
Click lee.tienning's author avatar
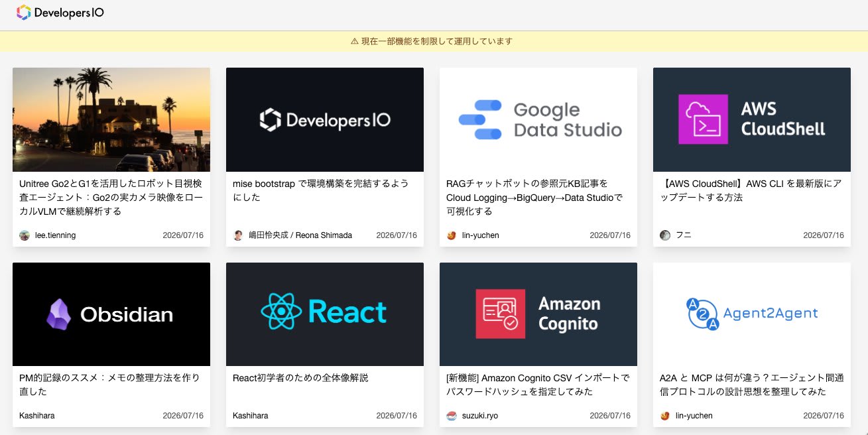tap(25, 235)
